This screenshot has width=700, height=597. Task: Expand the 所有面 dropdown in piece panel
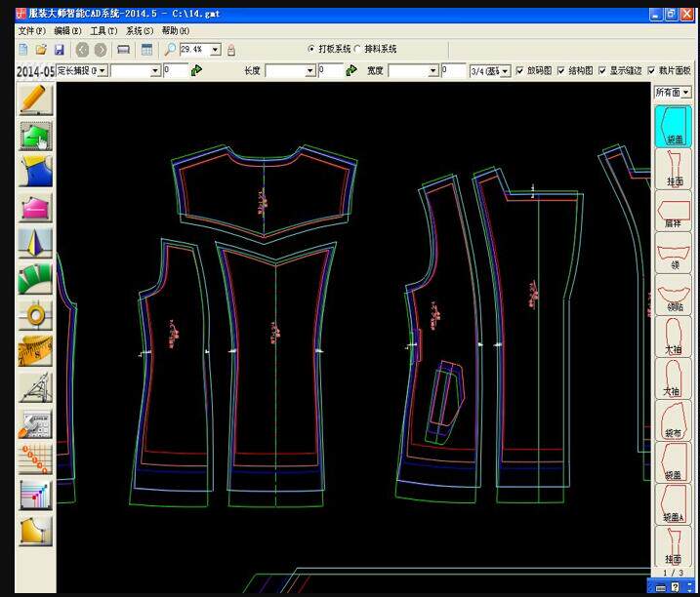(x=686, y=92)
